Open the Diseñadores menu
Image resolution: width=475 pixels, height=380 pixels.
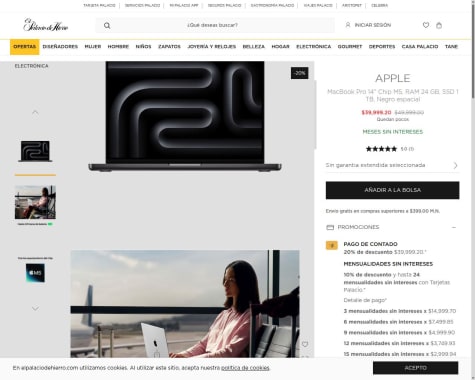click(60, 47)
